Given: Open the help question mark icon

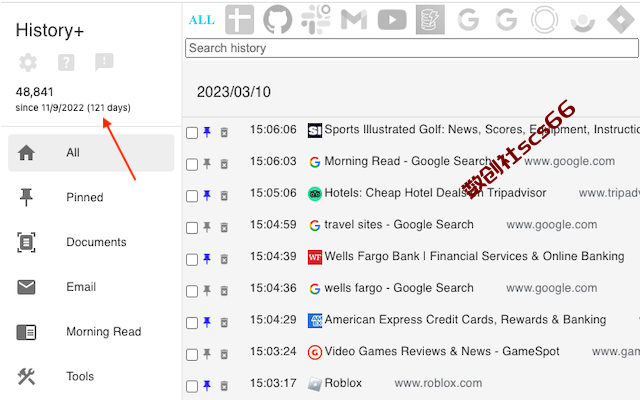Looking at the screenshot, I should [66, 62].
